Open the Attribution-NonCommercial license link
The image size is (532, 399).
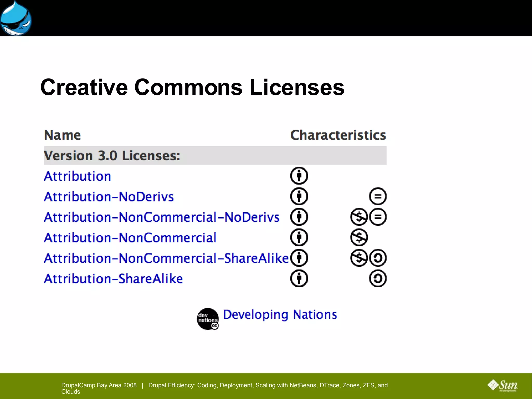130,238
